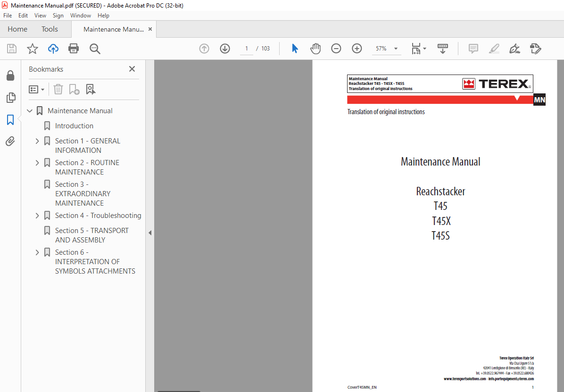
Task: Open the Introduction bookmark
Action: [74, 126]
